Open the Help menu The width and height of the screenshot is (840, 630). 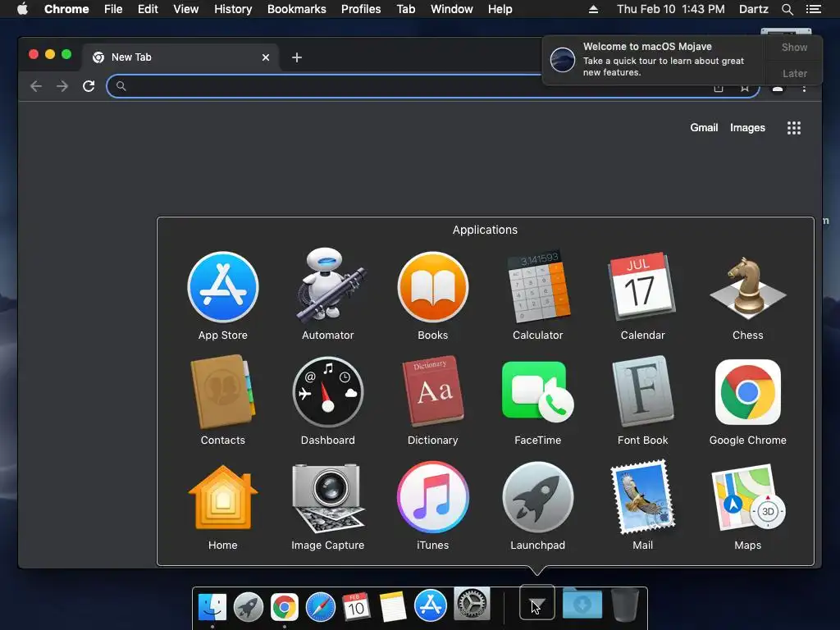coord(500,9)
